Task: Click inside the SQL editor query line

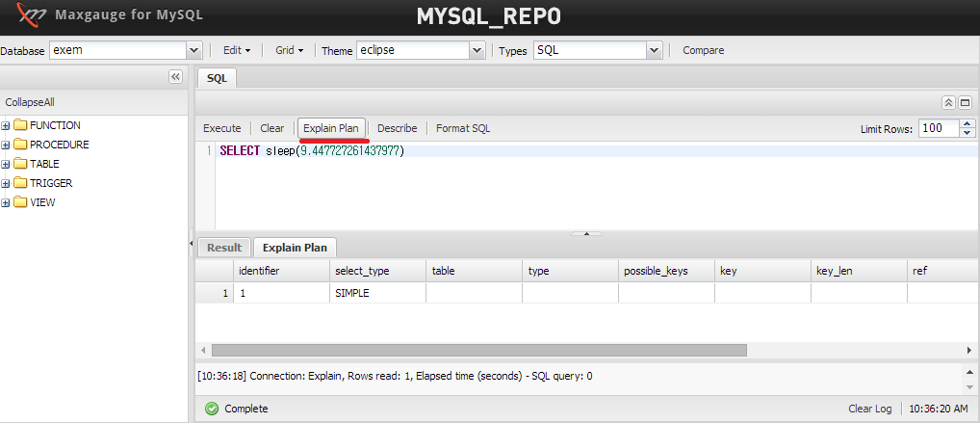Action: pos(597,151)
